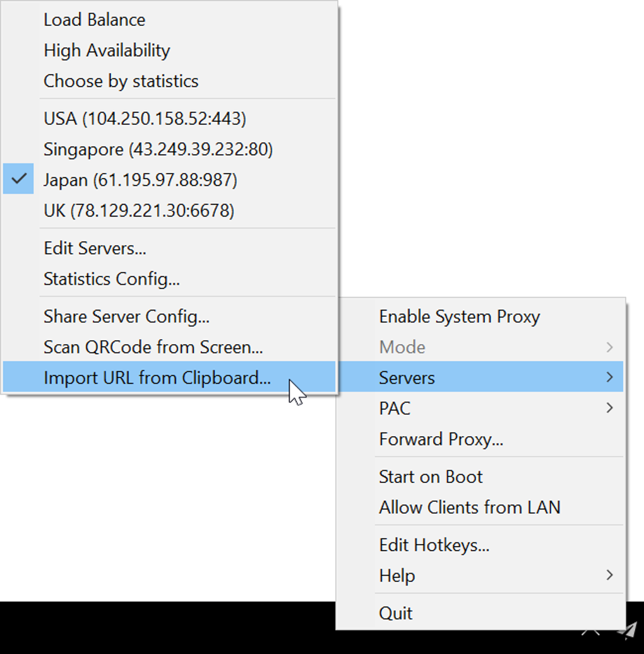Select Choose by statistics option
This screenshot has height=654, width=644.
click(121, 81)
